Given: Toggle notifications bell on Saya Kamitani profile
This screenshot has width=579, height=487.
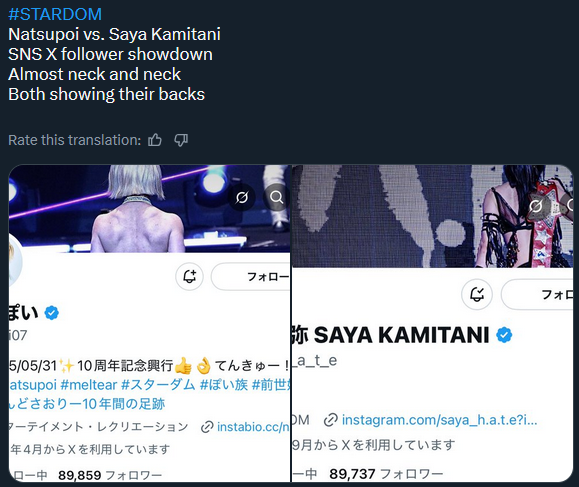Looking at the screenshot, I should coord(477,294).
